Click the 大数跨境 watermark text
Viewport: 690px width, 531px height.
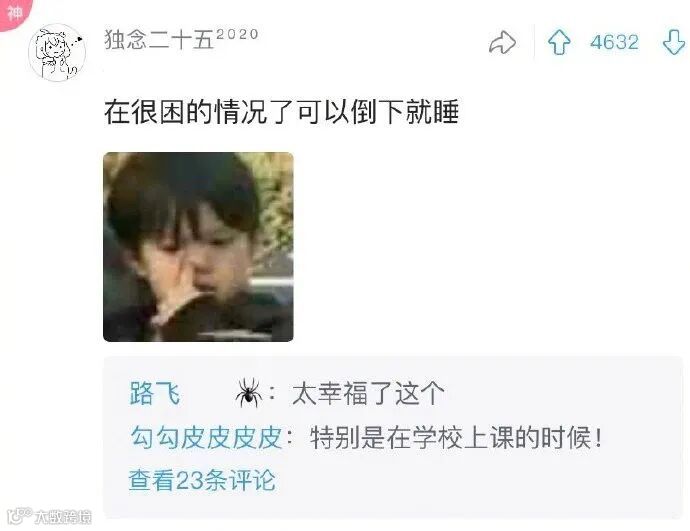pyautogui.click(x=63, y=516)
